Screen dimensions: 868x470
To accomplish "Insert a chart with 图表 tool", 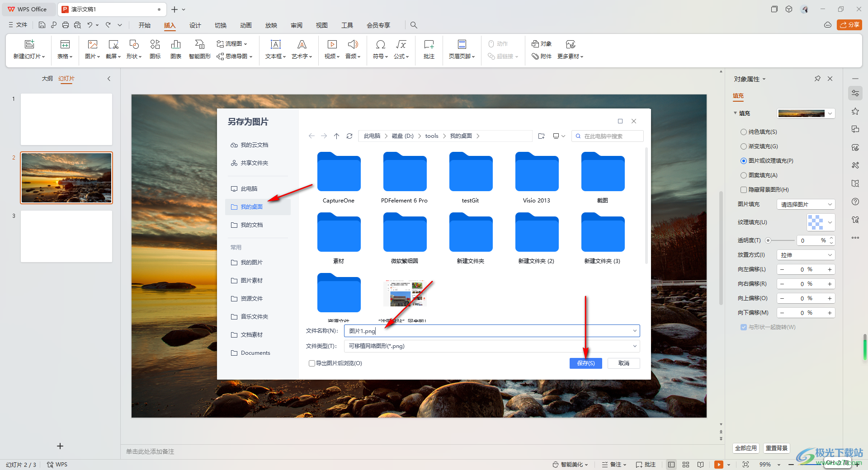I will [176, 50].
